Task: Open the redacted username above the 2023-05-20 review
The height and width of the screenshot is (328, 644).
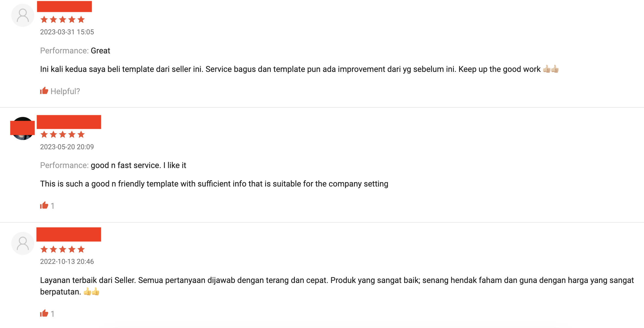Action: tap(69, 122)
